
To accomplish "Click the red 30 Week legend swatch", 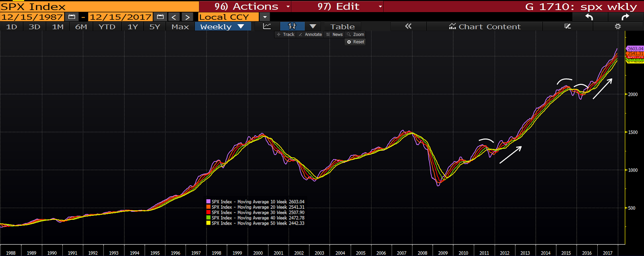I will coord(208,212).
